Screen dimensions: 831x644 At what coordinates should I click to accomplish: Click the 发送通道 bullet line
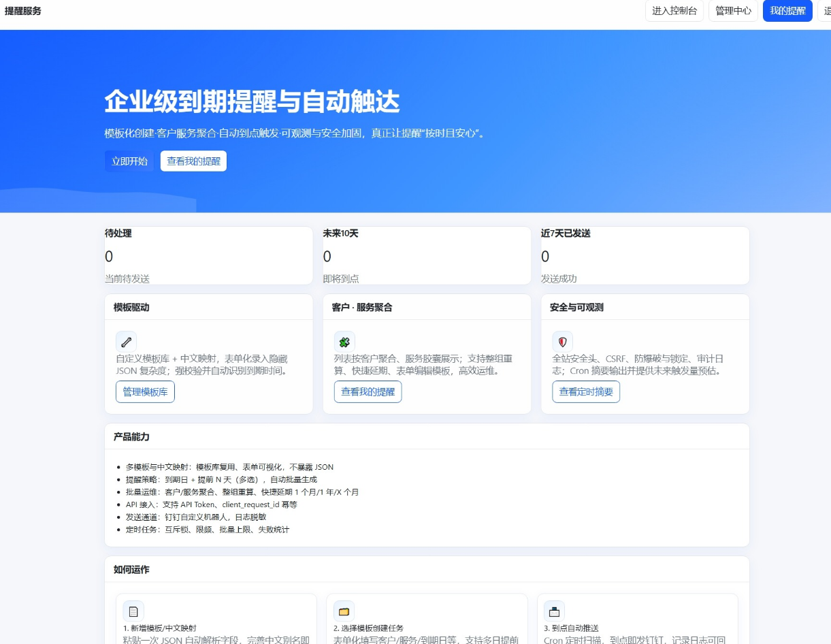point(196,517)
